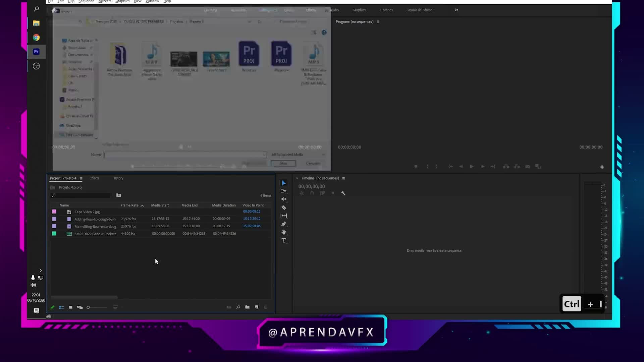Click Frame Rate sort arrow in column header

[142, 205]
